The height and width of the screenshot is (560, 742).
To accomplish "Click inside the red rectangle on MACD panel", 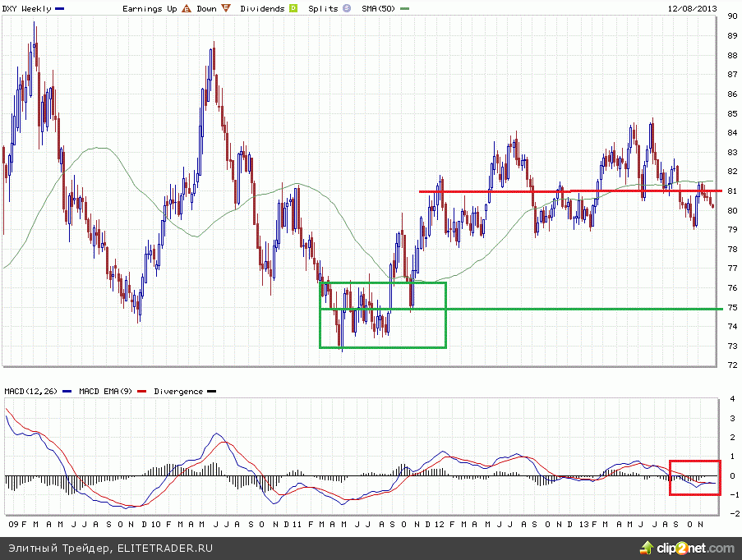I will (x=694, y=478).
